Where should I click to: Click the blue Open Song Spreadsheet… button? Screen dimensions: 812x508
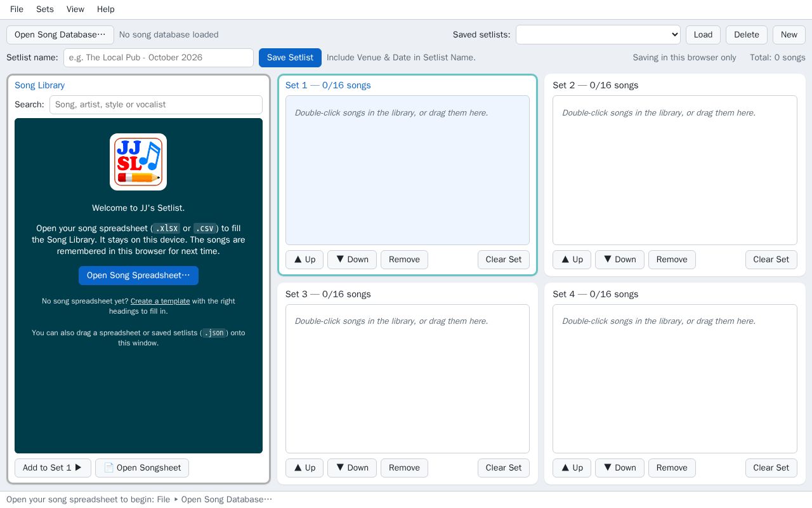click(x=138, y=276)
